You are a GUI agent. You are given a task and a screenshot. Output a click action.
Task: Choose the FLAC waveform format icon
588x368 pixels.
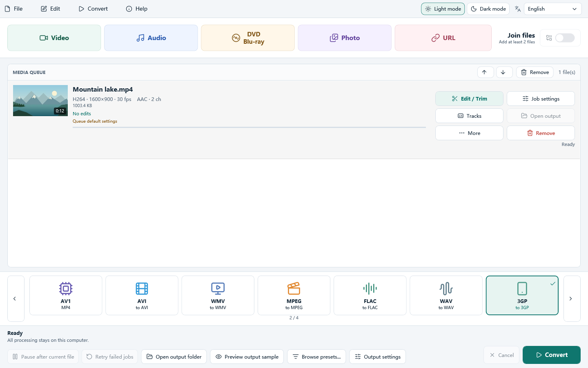(x=370, y=289)
